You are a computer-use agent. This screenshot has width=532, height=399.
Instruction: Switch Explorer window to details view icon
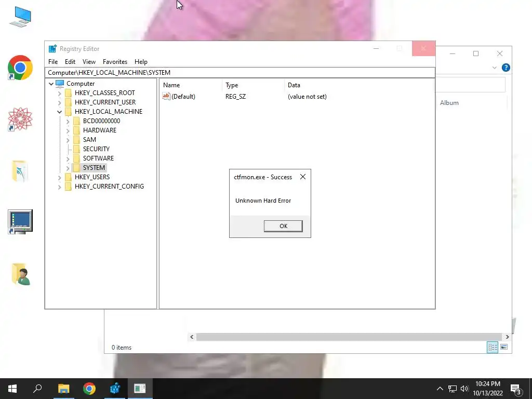(493, 347)
